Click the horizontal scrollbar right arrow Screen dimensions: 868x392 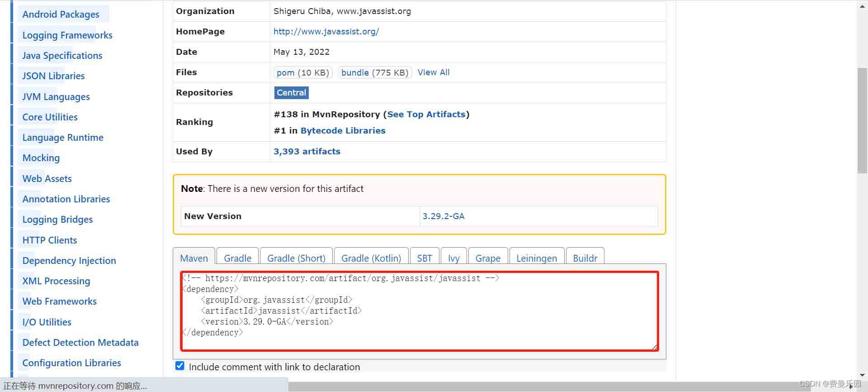click(852, 387)
